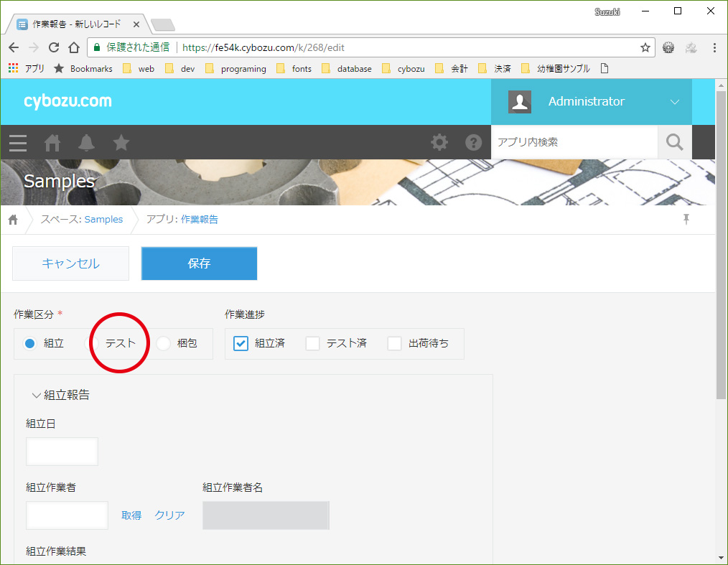Open notifications bell icon
Screen dimensions: 728x565
pos(86,143)
